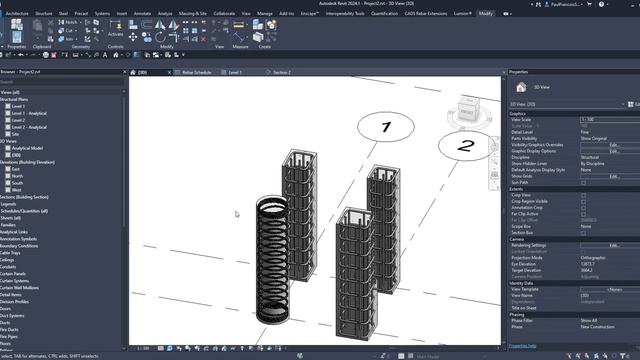Select the Offset tool in Modify panel
The height and width of the screenshot is (360, 640).
tap(147, 25)
